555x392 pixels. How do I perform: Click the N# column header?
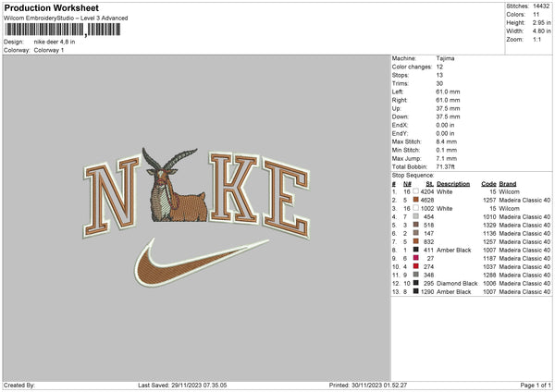click(407, 184)
